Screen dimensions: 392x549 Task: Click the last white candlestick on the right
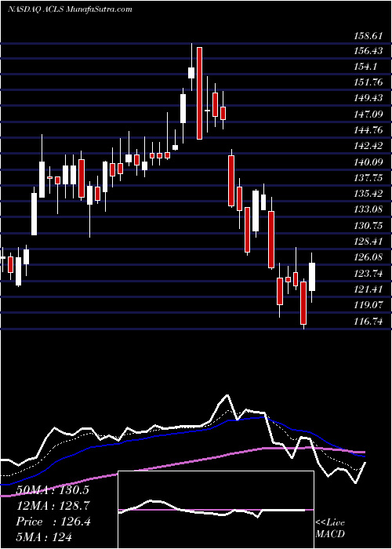pyautogui.click(x=312, y=277)
